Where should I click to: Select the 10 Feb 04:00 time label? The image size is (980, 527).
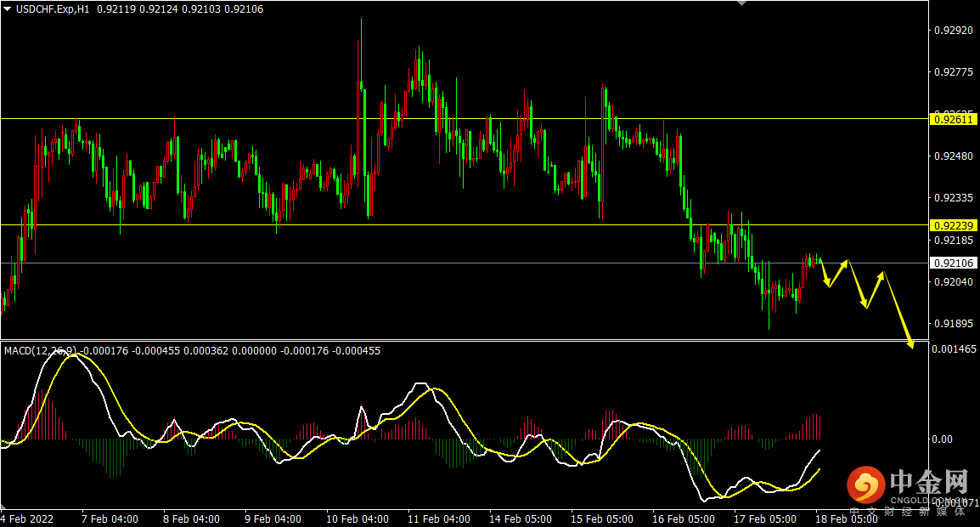(357, 518)
